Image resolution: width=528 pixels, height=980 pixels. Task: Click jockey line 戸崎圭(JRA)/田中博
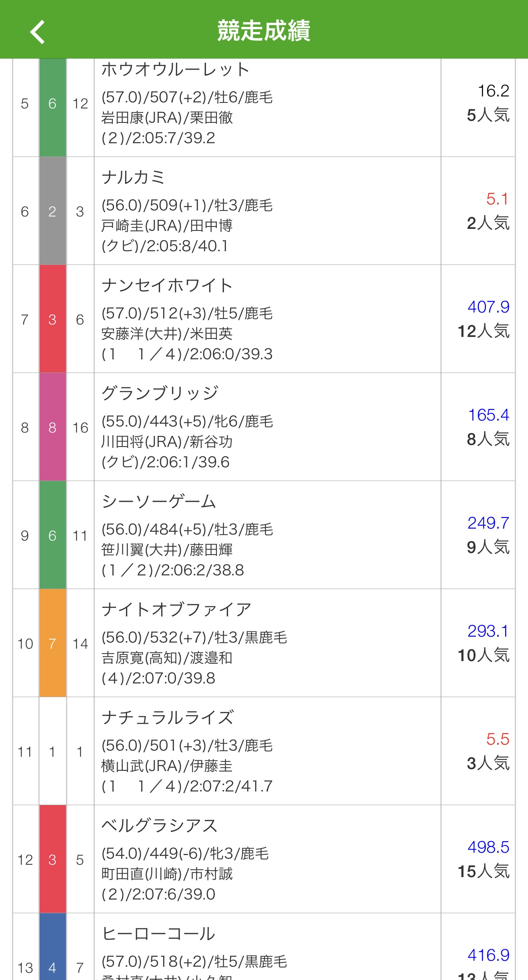tap(167, 226)
